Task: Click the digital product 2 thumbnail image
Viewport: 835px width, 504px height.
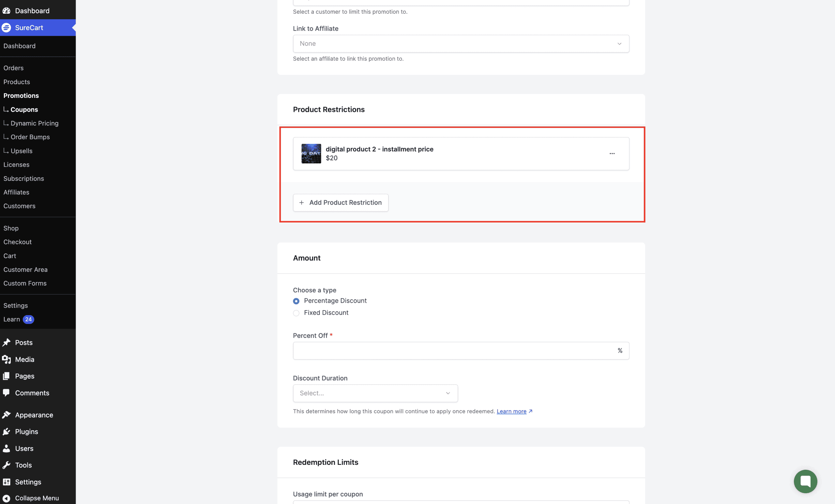Action: [x=311, y=154]
